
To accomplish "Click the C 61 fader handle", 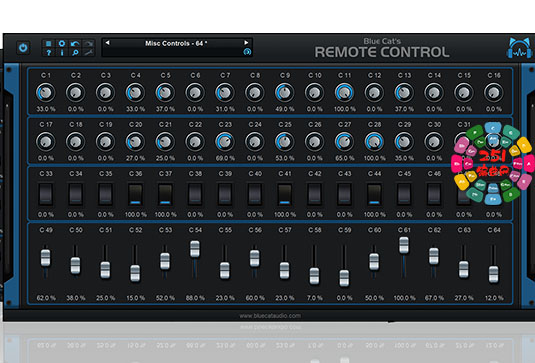I will 404,245.
